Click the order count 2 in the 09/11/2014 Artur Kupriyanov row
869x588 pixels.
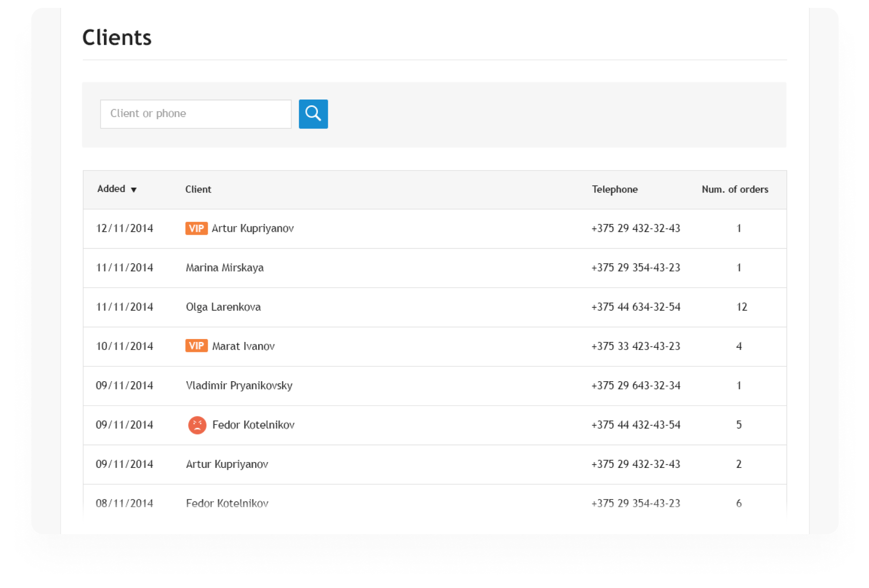739,464
